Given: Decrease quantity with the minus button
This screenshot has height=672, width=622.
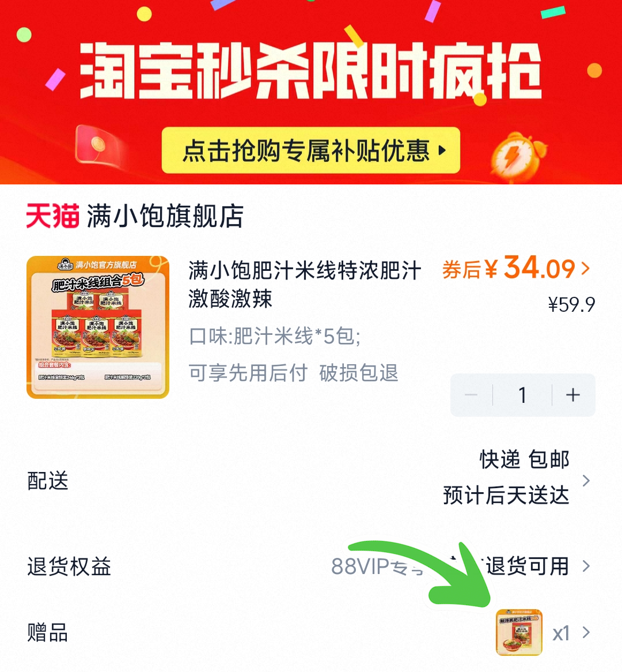Looking at the screenshot, I should pyautogui.click(x=471, y=395).
